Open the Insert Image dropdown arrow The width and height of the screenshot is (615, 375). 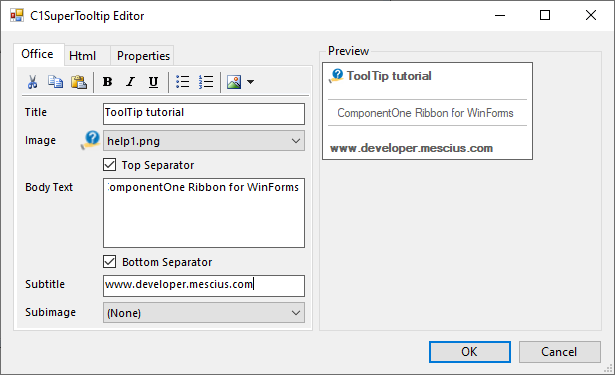[251, 82]
